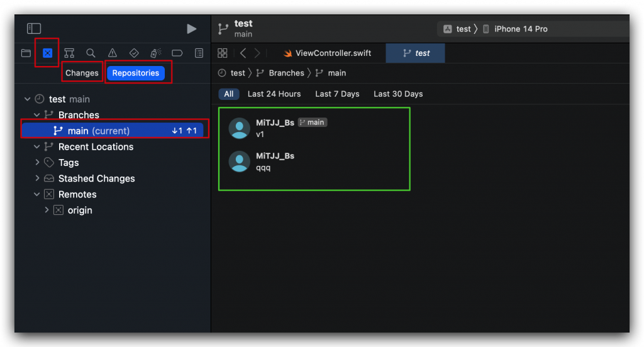644x347 pixels.
Task: Click Branches in the breadcrumb path
Action: [x=286, y=73]
